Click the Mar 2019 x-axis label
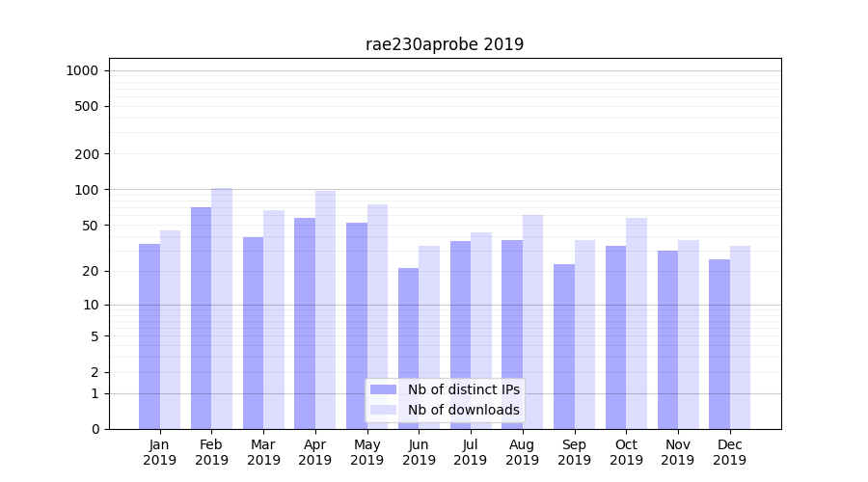The height and width of the screenshot is (482, 868). [x=263, y=452]
